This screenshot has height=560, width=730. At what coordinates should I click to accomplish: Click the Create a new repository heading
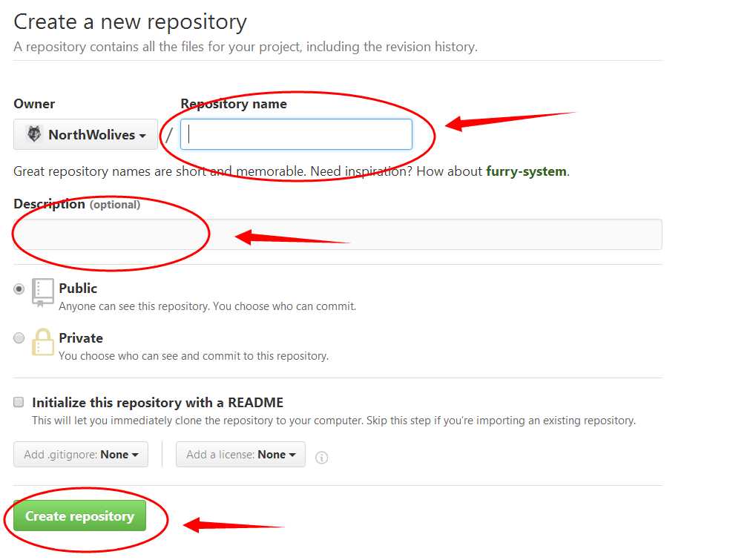tap(130, 22)
